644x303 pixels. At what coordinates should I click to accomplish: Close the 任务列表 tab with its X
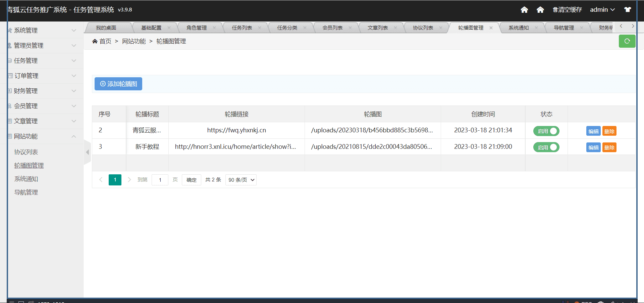pyautogui.click(x=260, y=28)
